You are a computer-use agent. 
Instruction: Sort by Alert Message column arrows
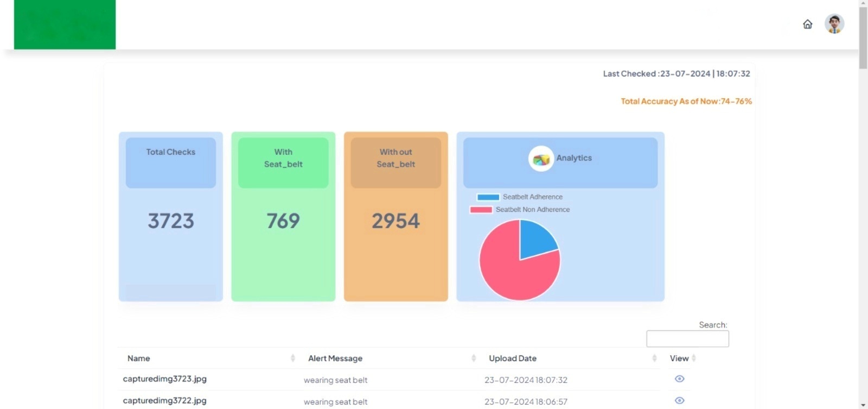(x=474, y=358)
